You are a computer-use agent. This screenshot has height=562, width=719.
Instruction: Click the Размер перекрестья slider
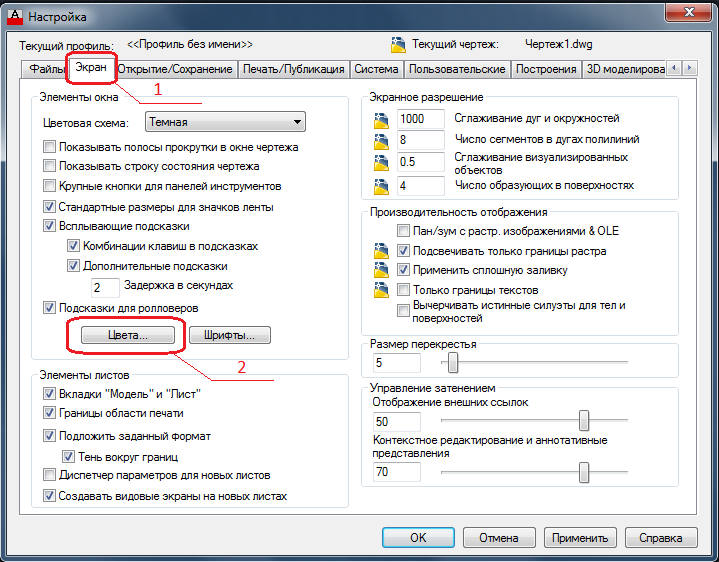pyautogui.click(x=452, y=362)
